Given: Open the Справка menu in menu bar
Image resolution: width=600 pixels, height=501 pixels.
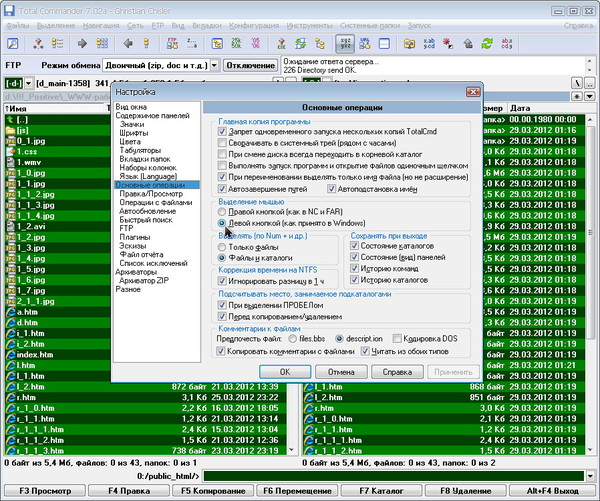Looking at the screenshot, I should click(578, 26).
